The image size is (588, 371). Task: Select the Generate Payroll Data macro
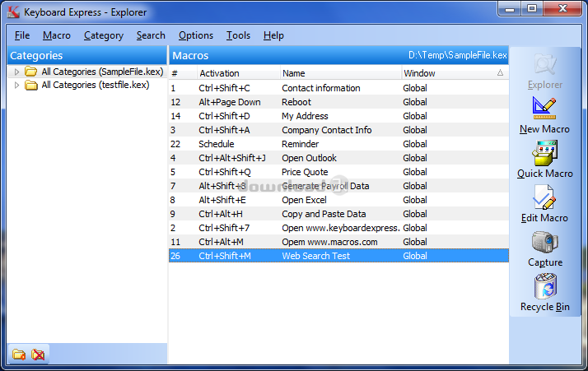338,186
